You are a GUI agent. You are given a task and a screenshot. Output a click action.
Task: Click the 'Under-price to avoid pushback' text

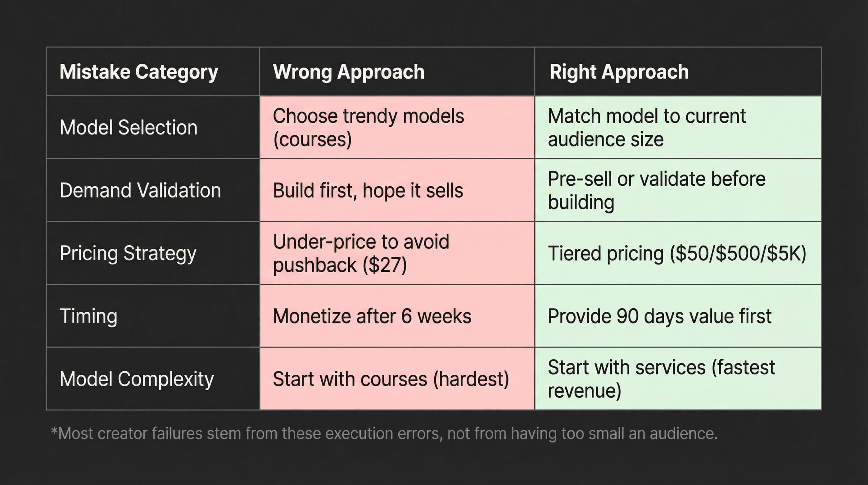(361, 242)
